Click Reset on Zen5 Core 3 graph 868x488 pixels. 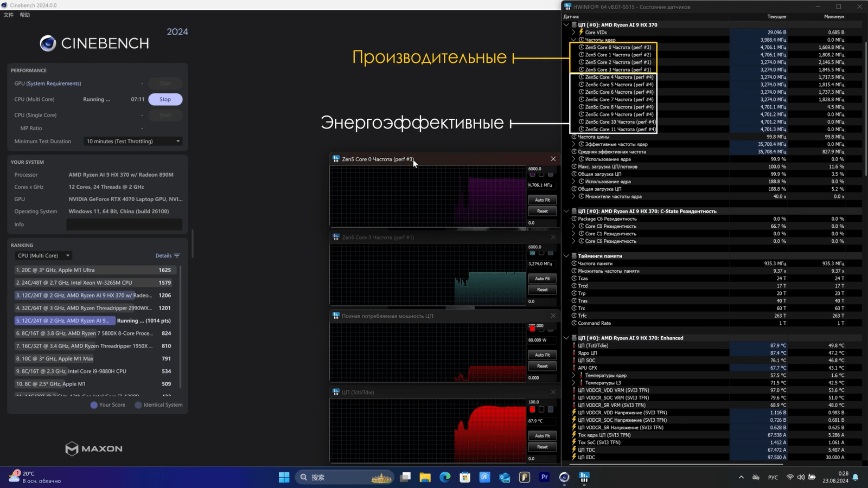pyautogui.click(x=542, y=290)
